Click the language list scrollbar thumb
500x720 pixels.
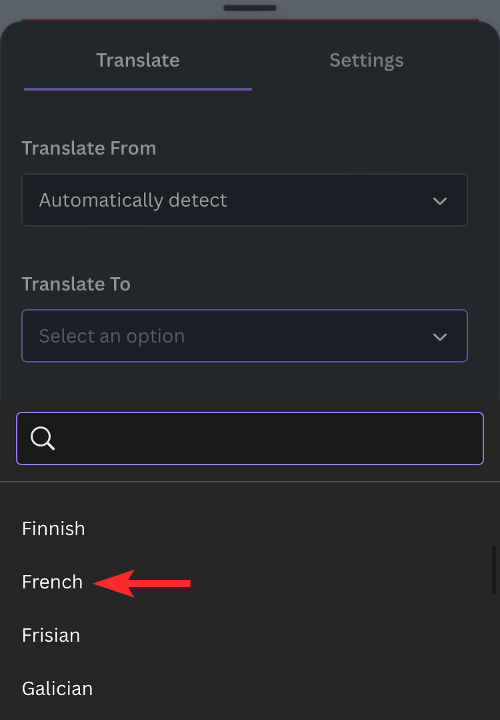tap(494, 570)
